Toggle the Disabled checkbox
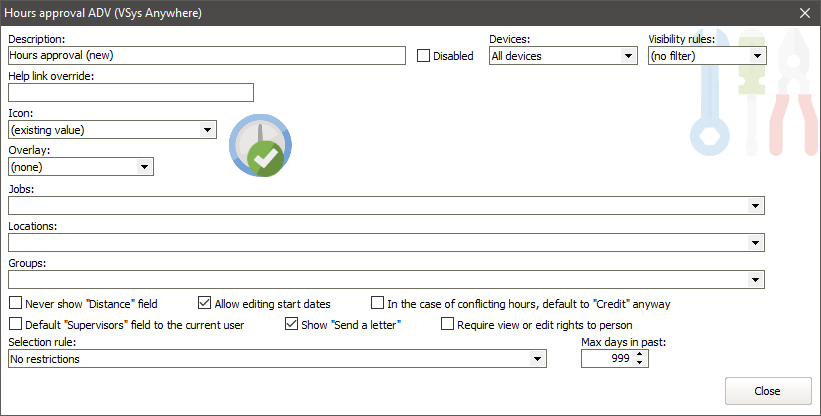This screenshot has width=821, height=416. (x=423, y=56)
